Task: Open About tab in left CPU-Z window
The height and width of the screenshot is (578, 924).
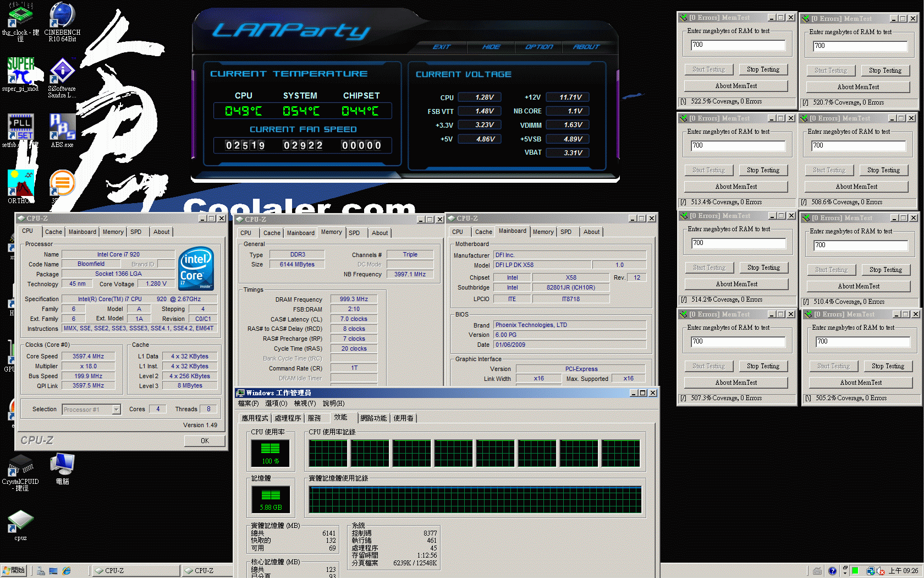Action: click(161, 232)
